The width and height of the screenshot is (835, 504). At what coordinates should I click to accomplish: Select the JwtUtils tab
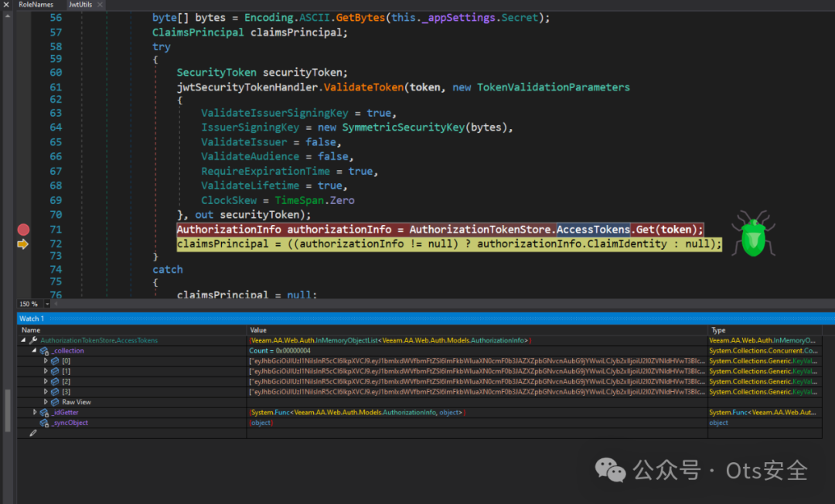[x=80, y=5]
